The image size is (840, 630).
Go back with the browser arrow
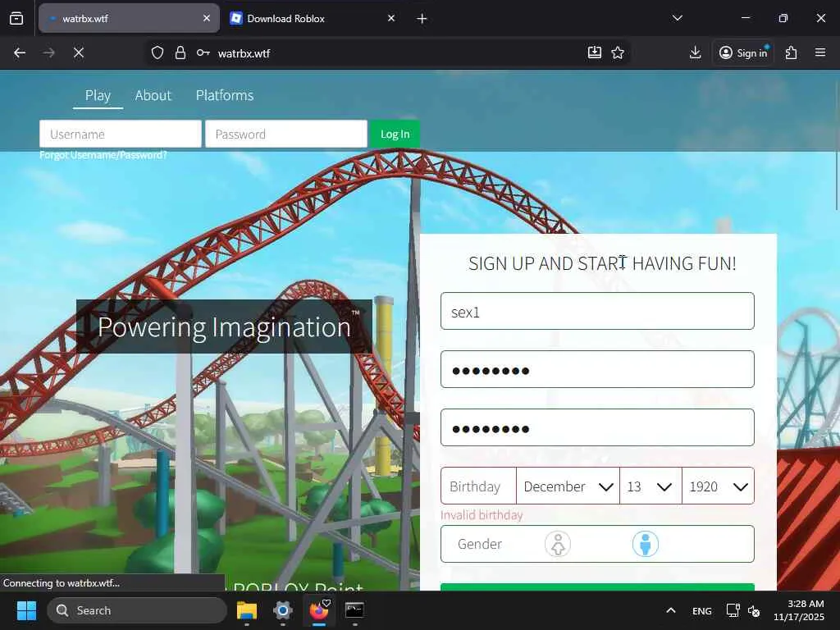[x=20, y=52]
